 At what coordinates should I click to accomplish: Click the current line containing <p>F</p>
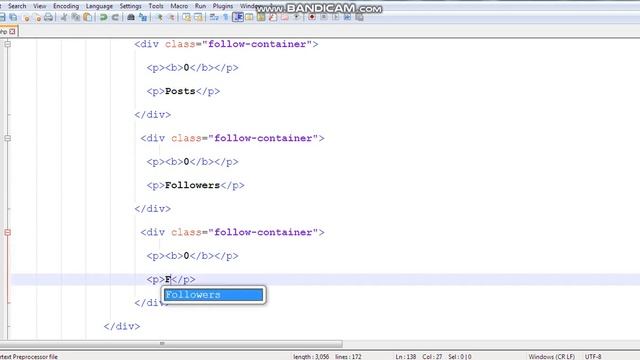[171, 280]
